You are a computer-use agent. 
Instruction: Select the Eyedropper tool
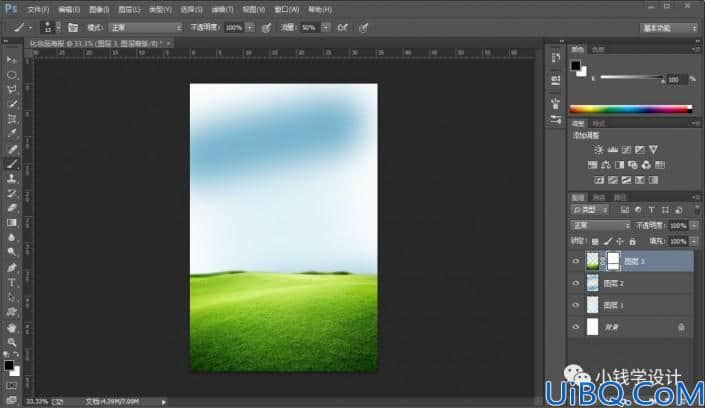click(x=12, y=134)
